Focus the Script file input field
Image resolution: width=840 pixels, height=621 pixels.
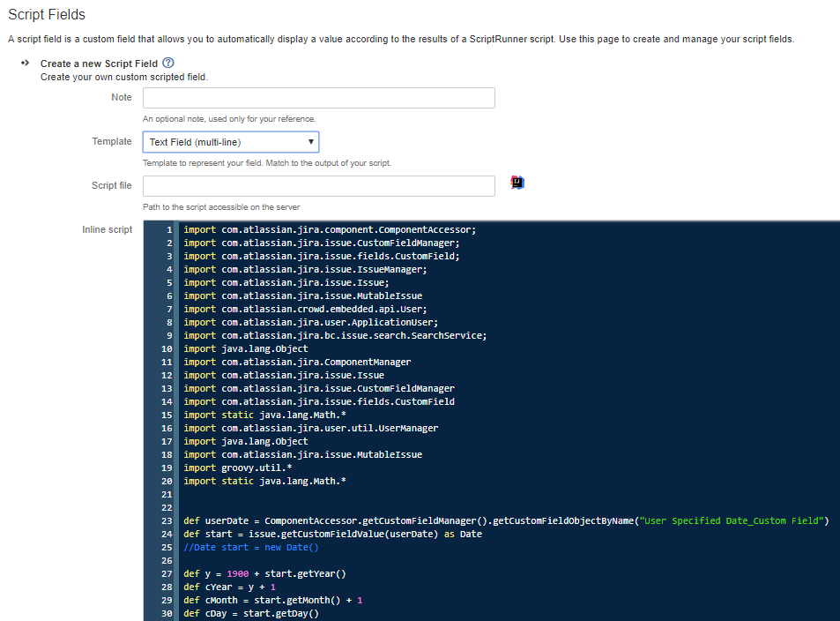pos(319,186)
